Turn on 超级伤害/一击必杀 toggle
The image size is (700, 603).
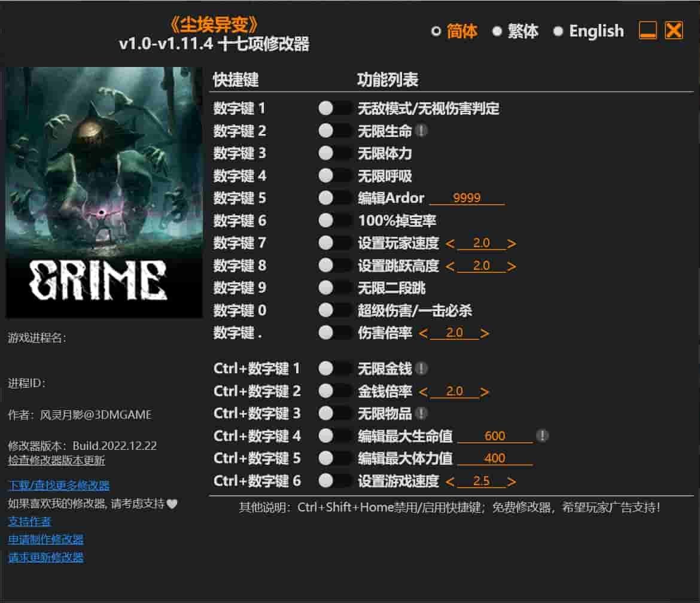pyautogui.click(x=334, y=310)
